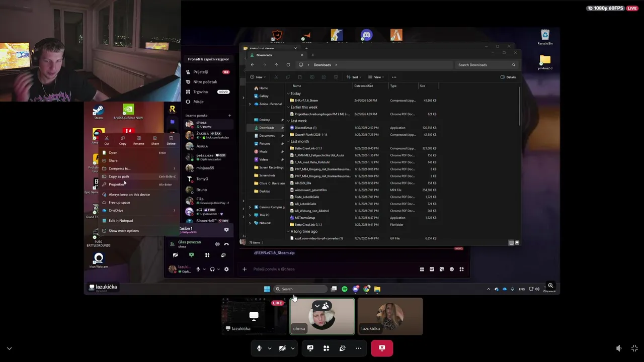Click the red disconnect call button
The width and height of the screenshot is (644, 362).
[382, 348]
